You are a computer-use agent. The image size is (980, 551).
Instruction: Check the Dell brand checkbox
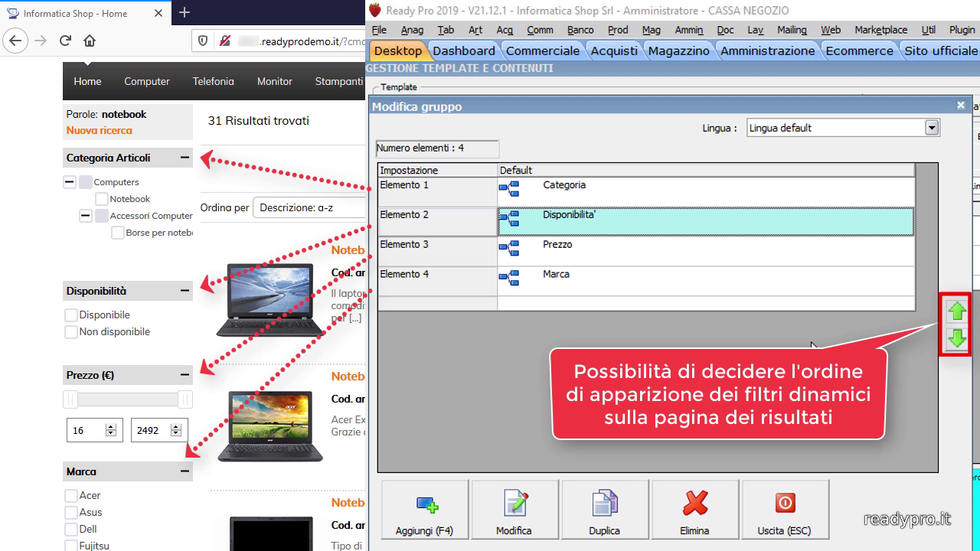click(x=71, y=530)
